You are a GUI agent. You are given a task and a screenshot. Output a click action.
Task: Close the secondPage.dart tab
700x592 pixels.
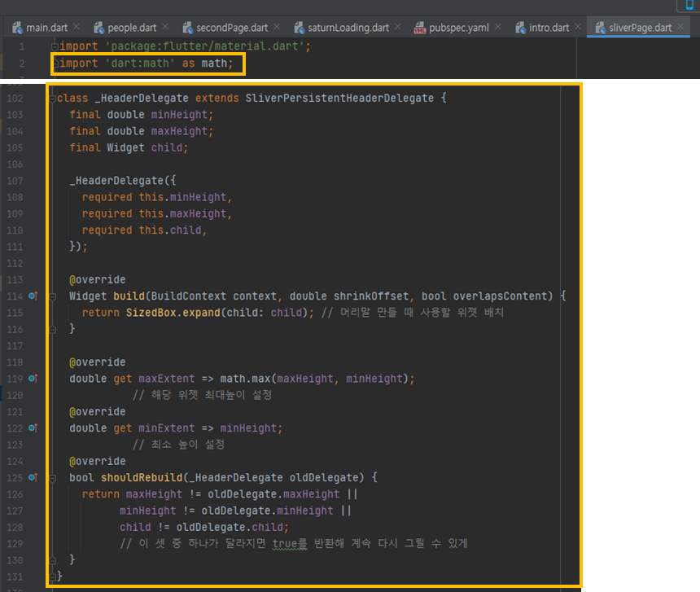[x=277, y=27]
